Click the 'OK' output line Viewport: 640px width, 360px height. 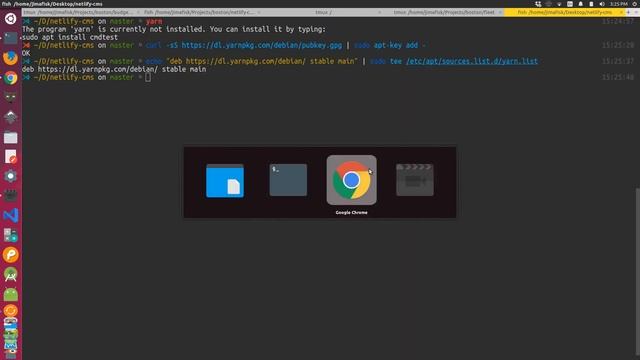(x=26, y=53)
